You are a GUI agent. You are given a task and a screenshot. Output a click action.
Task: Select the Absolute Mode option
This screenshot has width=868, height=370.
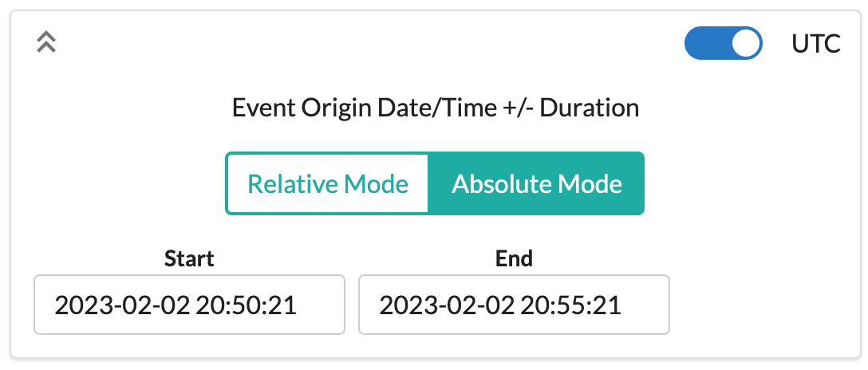coord(536,184)
